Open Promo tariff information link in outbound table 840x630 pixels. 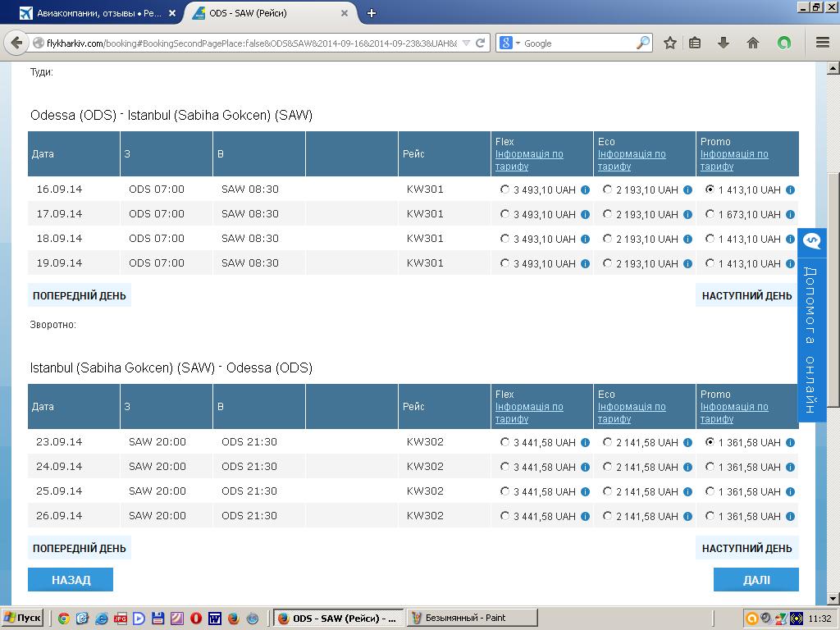pyautogui.click(x=734, y=160)
